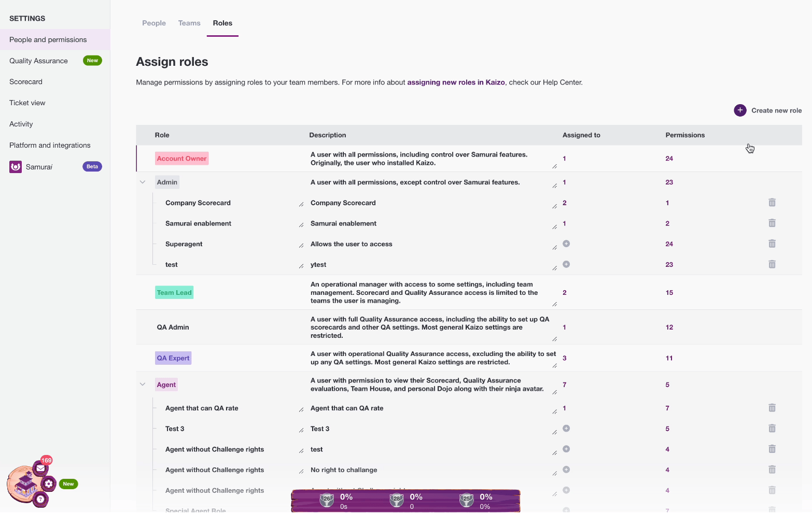
Task: View 11 permissions of QA Expert
Action: point(669,358)
